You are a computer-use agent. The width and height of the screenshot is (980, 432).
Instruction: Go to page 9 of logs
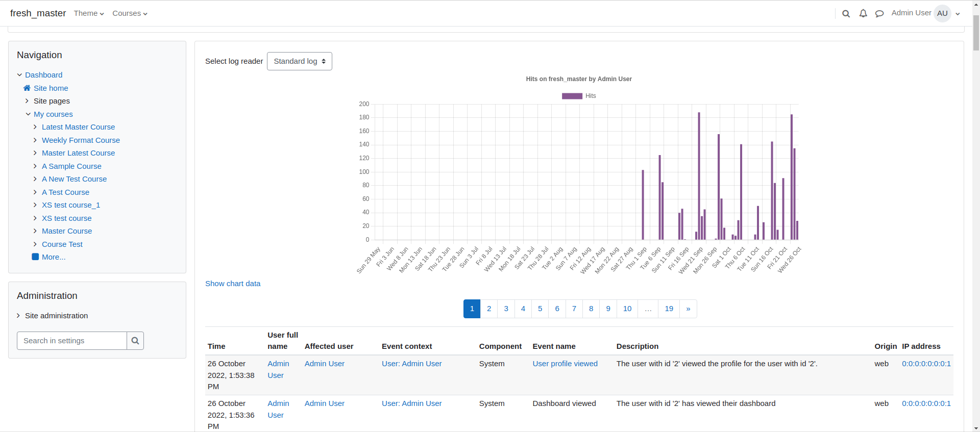608,309
